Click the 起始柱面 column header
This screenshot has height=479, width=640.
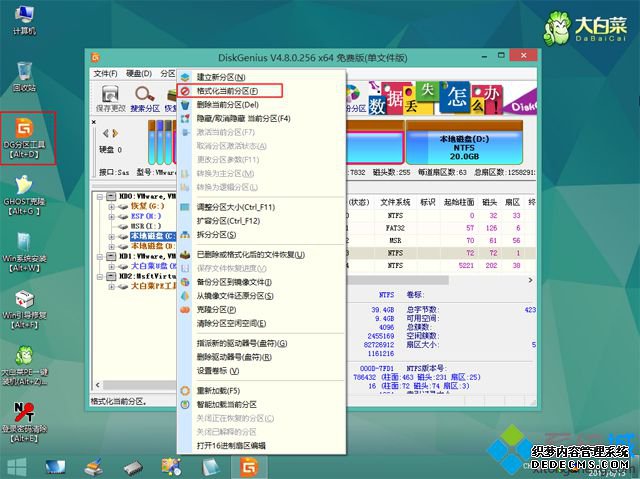click(x=459, y=202)
